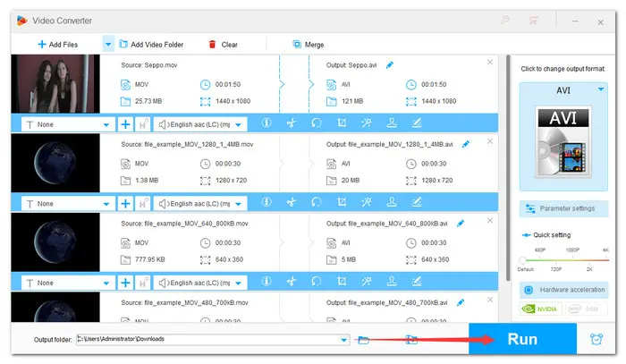Expand the Output folder path dropdown
This screenshot has width=626, height=364.
coord(343,340)
